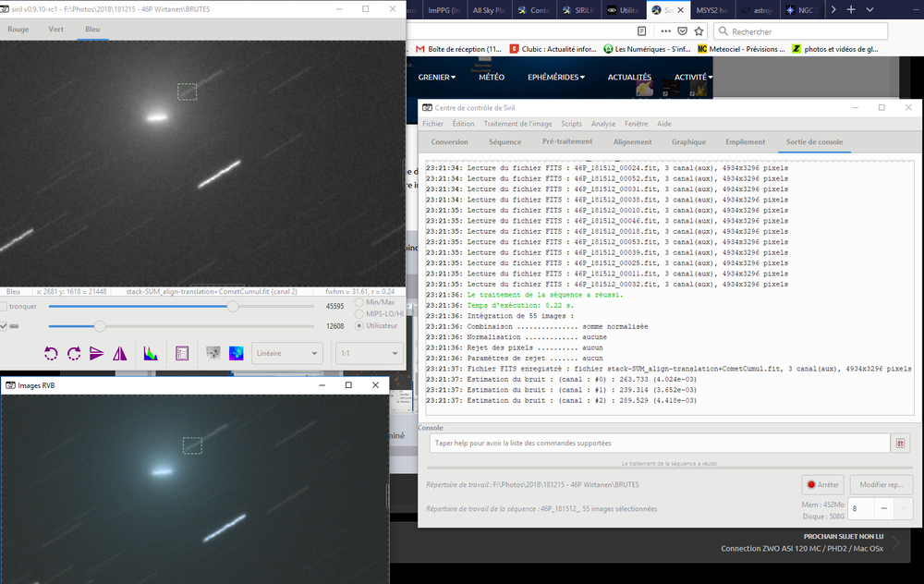Flip image vertically using mirror icon

click(x=97, y=354)
